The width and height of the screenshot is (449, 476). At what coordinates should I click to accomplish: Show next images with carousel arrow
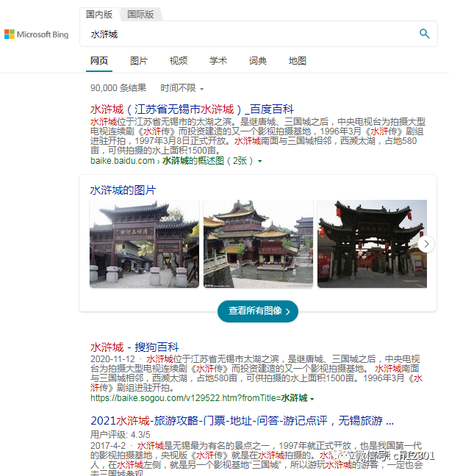click(426, 244)
